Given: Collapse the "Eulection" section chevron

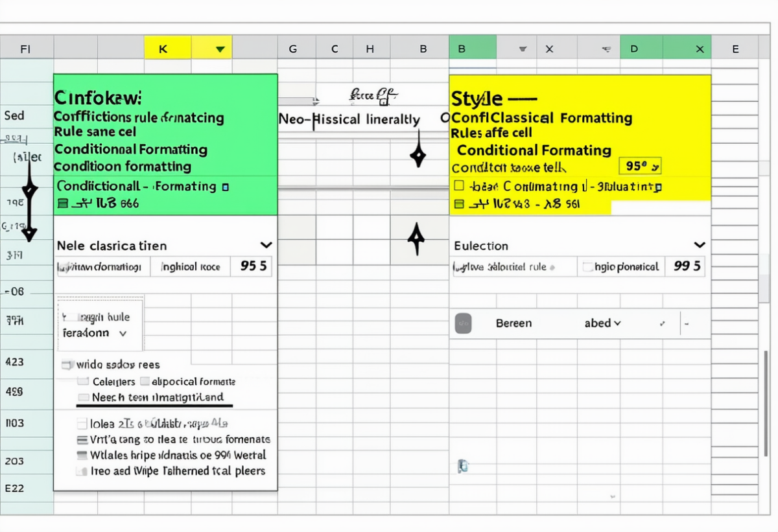Looking at the screenshot, I should click(699, 246).
